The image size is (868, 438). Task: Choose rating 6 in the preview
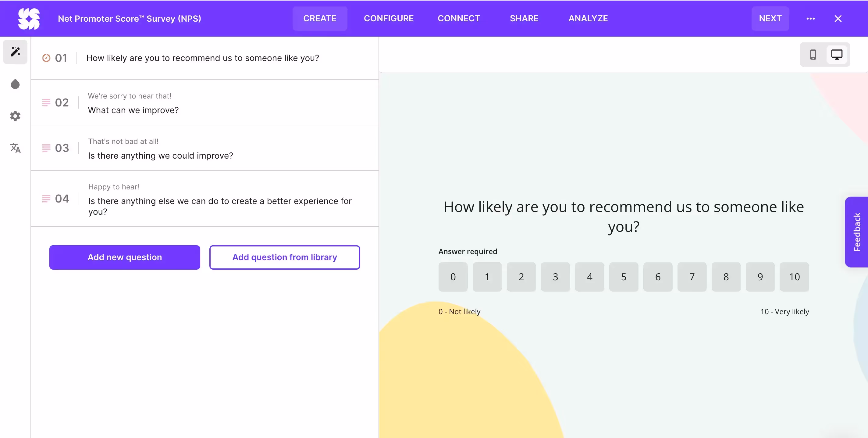658,277
